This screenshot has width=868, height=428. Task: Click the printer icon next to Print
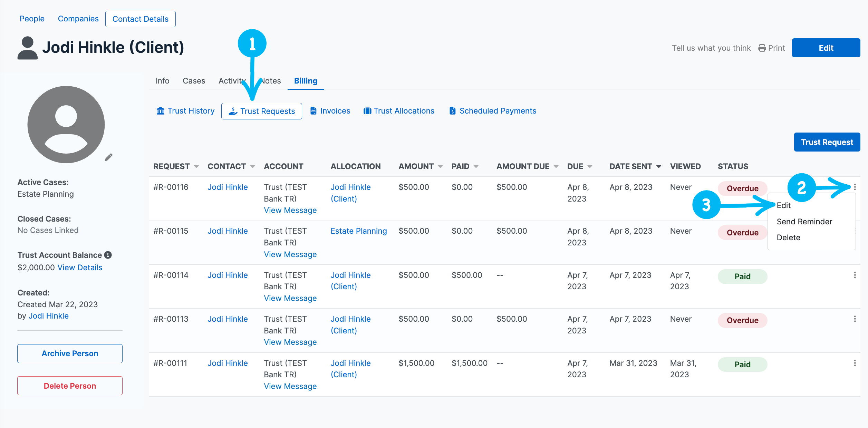762,48
